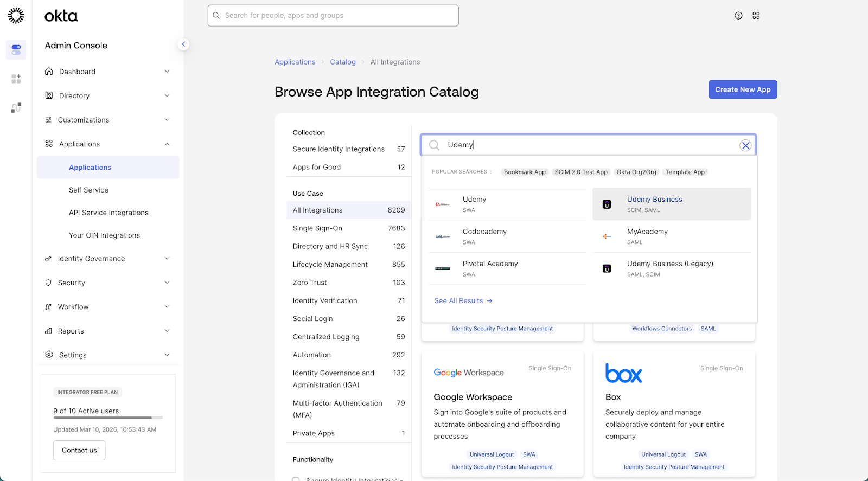Choose SCIM 2.0 Test App popular search
The height and width of the screenshot is (481, 868).
pyautogui.click(x=581, y=172)
